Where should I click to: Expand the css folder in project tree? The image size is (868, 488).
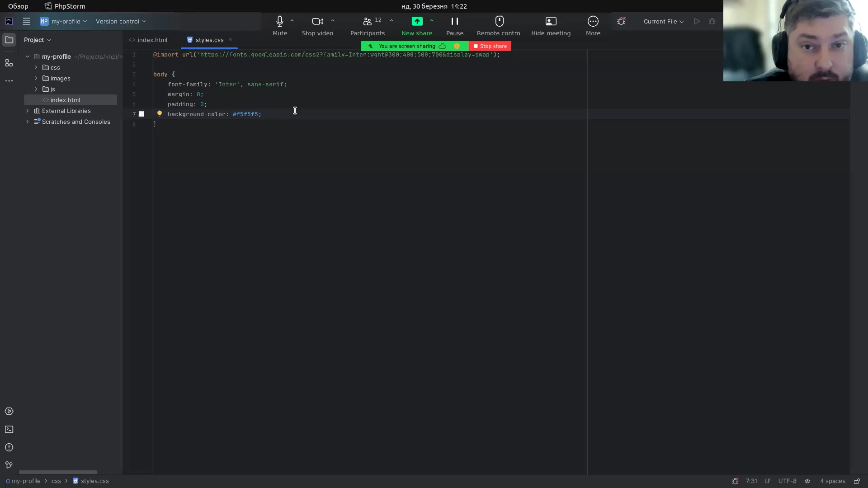coord(36,67)
